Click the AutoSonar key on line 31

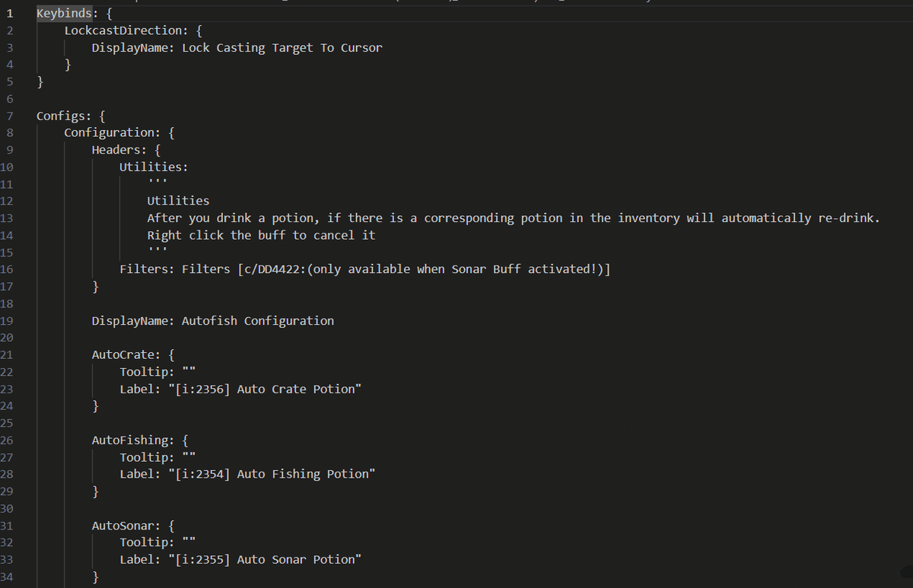pyautogui.click(x=126, y=525)
